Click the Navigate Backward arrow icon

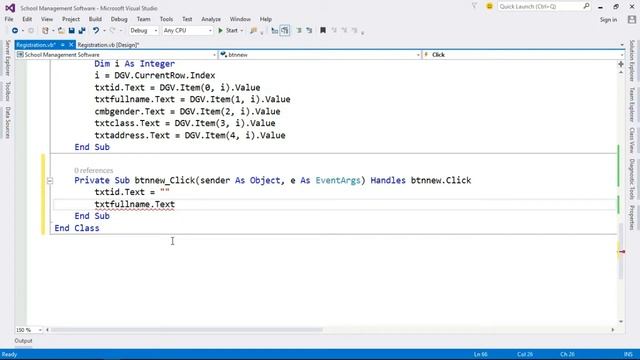[x=15, y=31]
